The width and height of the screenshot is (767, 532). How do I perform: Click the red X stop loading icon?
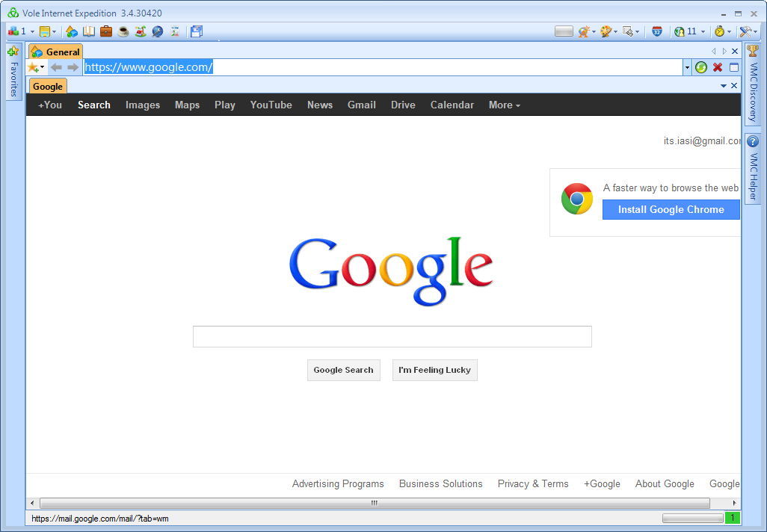tap(718, 67)
